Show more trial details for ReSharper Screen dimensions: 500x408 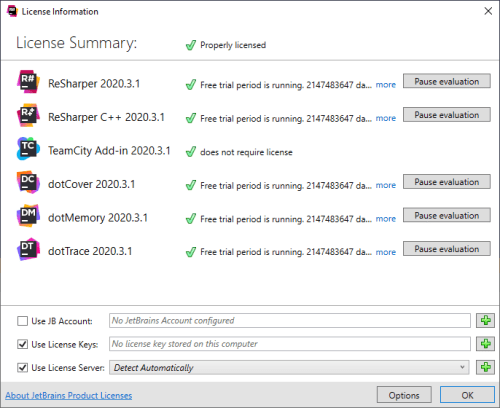tap(386, 85)
